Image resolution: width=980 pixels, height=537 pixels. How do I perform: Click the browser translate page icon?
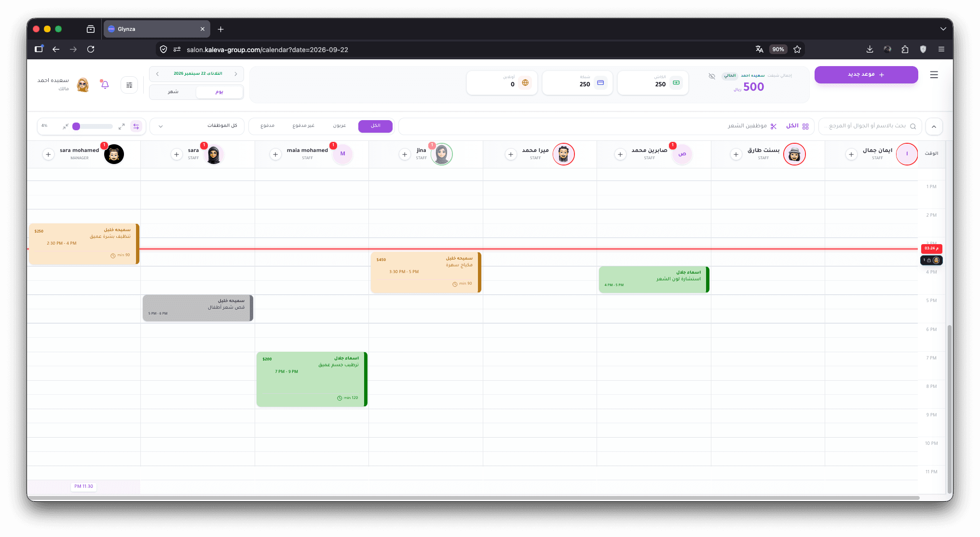(x=759, y=49)
